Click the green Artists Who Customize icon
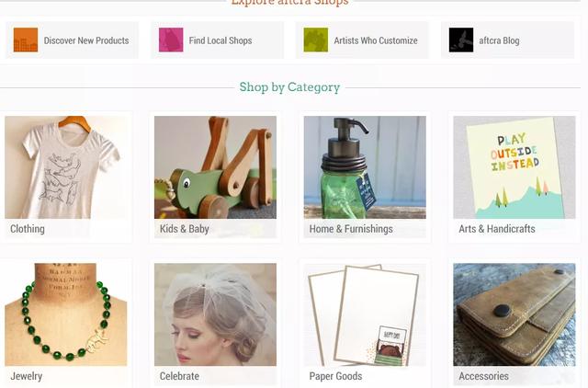 [x=316, y=40]
